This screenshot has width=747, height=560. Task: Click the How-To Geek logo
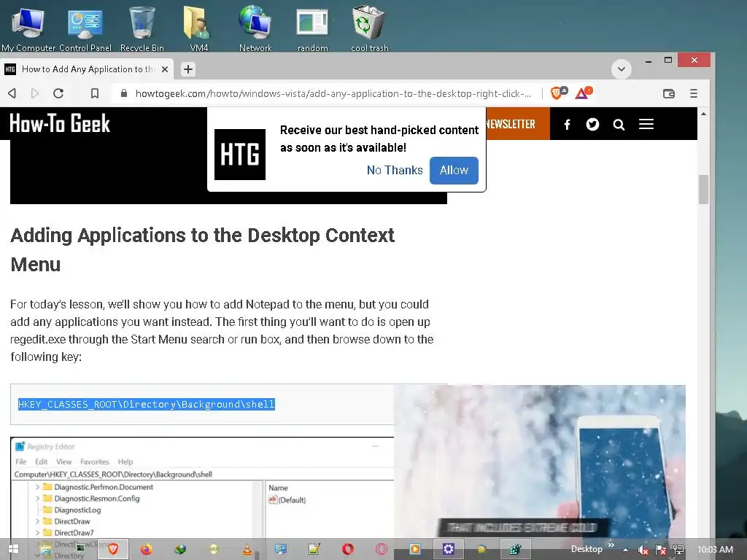[60, 123]
